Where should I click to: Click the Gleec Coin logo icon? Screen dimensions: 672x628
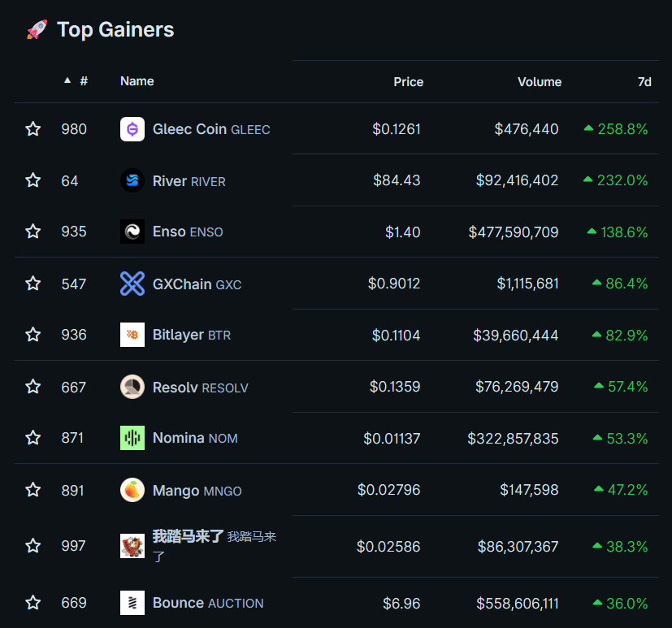(132, 129)
